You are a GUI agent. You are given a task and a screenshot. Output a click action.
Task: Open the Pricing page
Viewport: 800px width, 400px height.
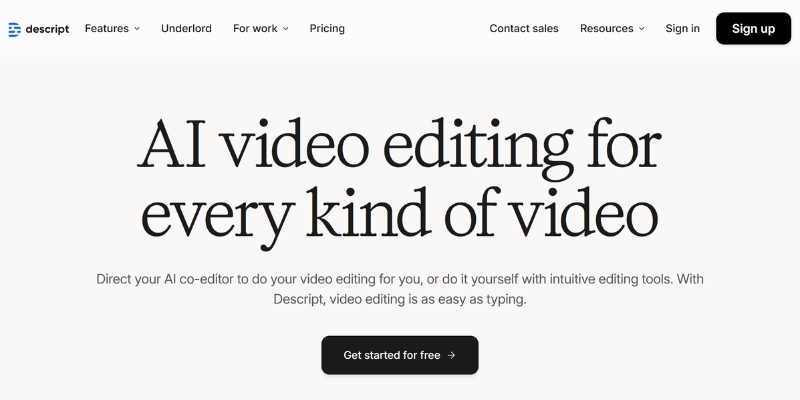pyautogui.click(x=327, y=29)
